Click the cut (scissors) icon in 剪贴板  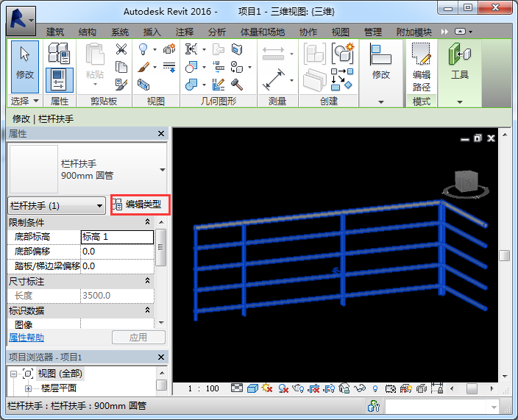point(121,49)
